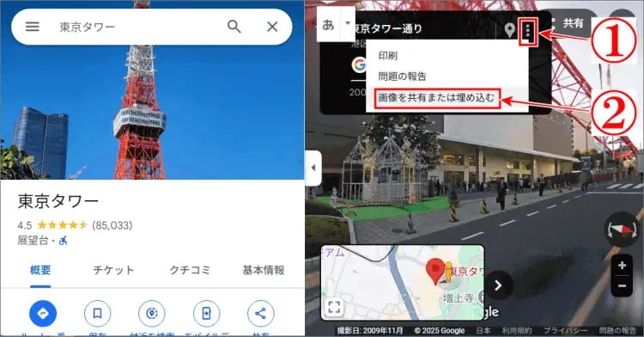
Task: Open the 問題の報告 footer link
Action: [617, 330]
